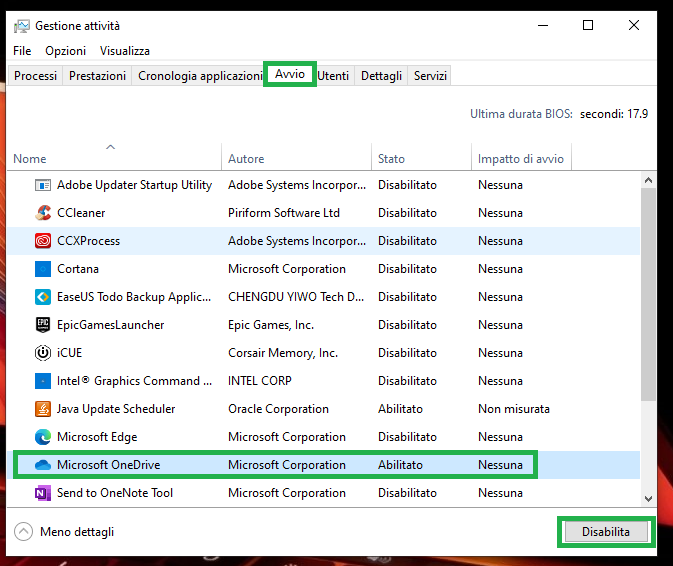Click the Send to OneNote Tool icon
The width and height of the screenshot is (673, 566).
[42, 493]
